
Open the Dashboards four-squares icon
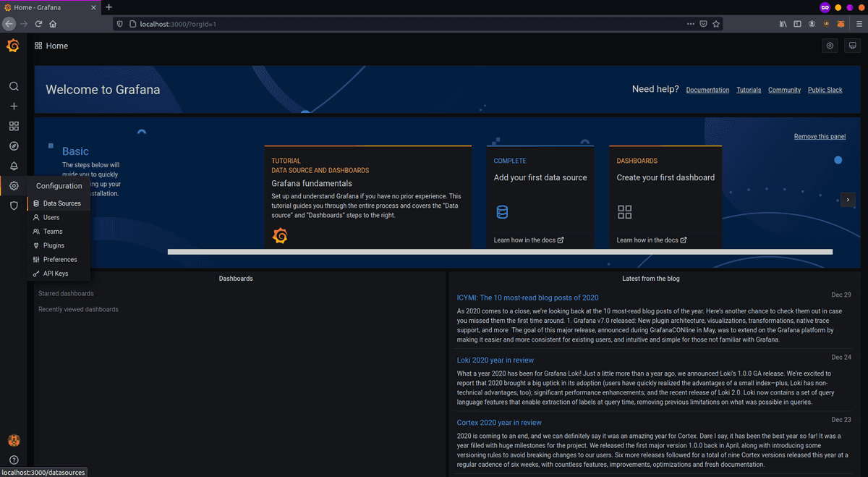coord(13,126)
